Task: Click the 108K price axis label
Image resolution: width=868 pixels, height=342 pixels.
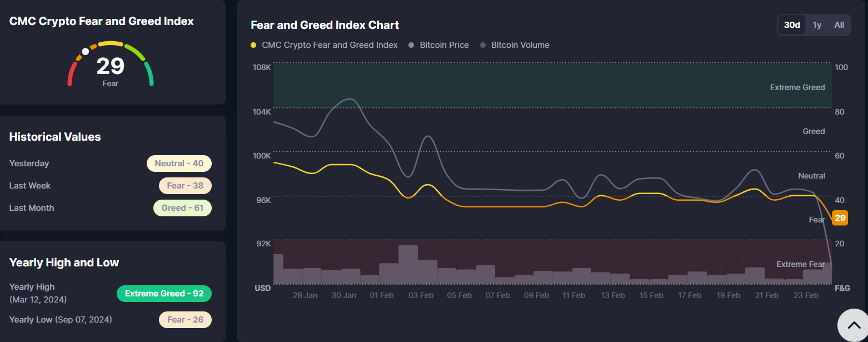Action: coord(262,67)
